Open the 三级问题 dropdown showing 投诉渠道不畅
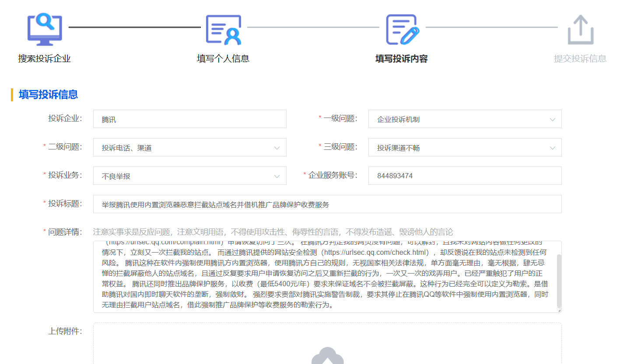This screenshot has width=630, height=364. click(x=465, y=148)
